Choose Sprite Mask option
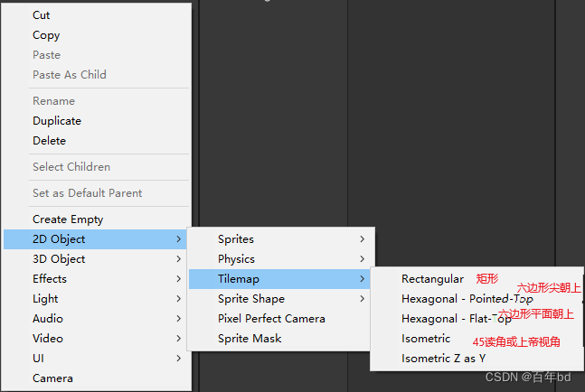 point(250,339)
